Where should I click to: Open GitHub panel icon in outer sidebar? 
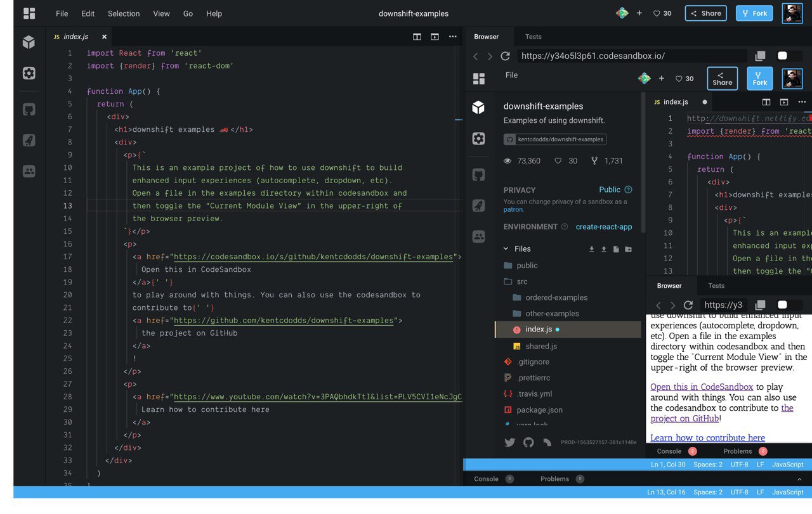[x=29, y=110]
